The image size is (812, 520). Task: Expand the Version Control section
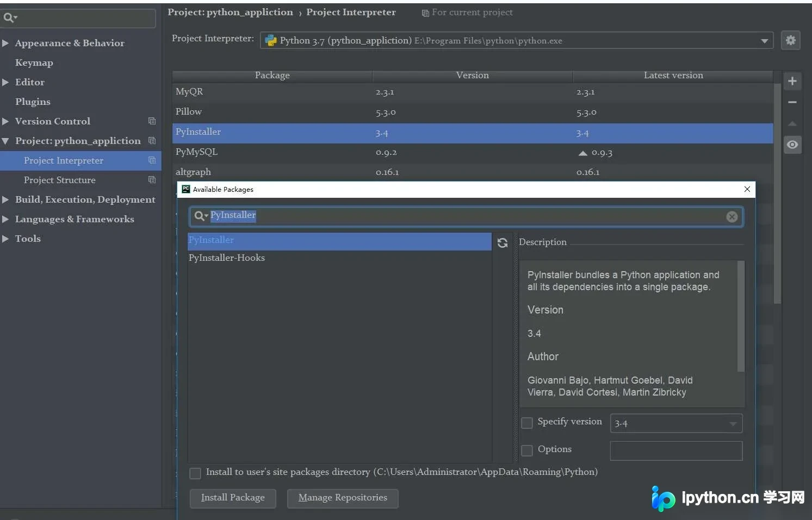[x=5, y=121]
